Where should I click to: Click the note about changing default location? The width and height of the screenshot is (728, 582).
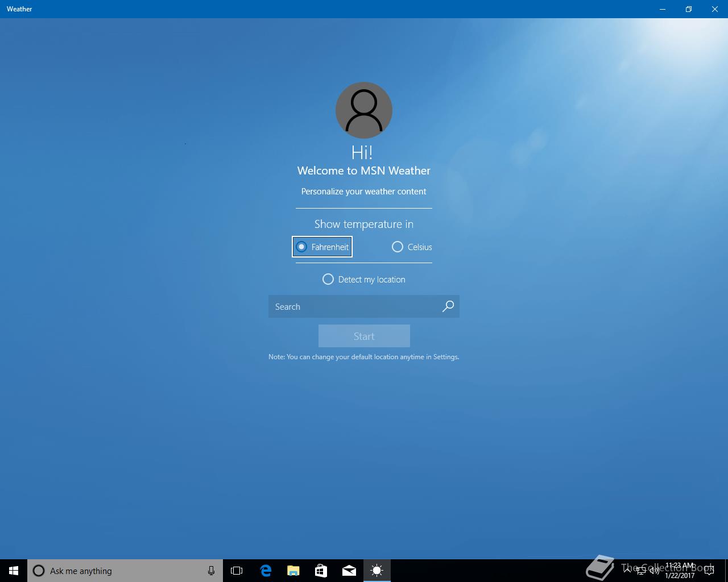364,357
